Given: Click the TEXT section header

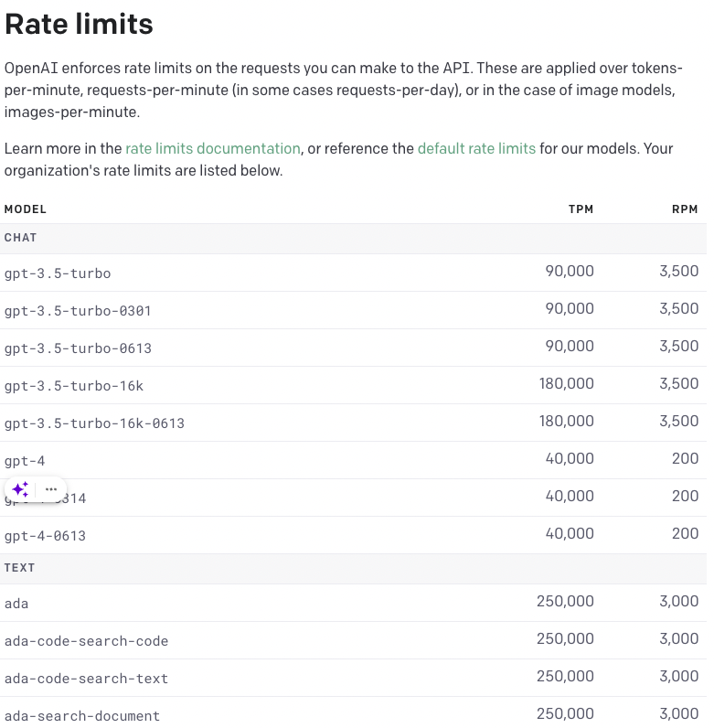Looking at the screenshot, I should coord(19,568).
